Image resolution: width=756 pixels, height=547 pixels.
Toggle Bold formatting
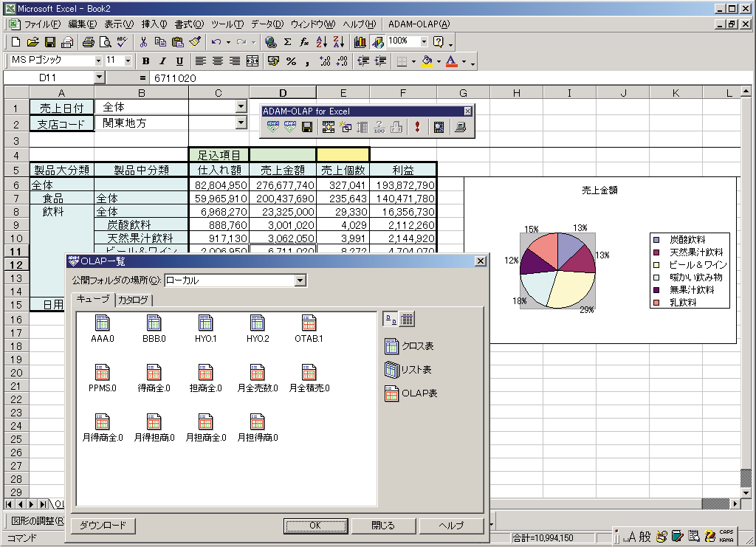point(145,61)
